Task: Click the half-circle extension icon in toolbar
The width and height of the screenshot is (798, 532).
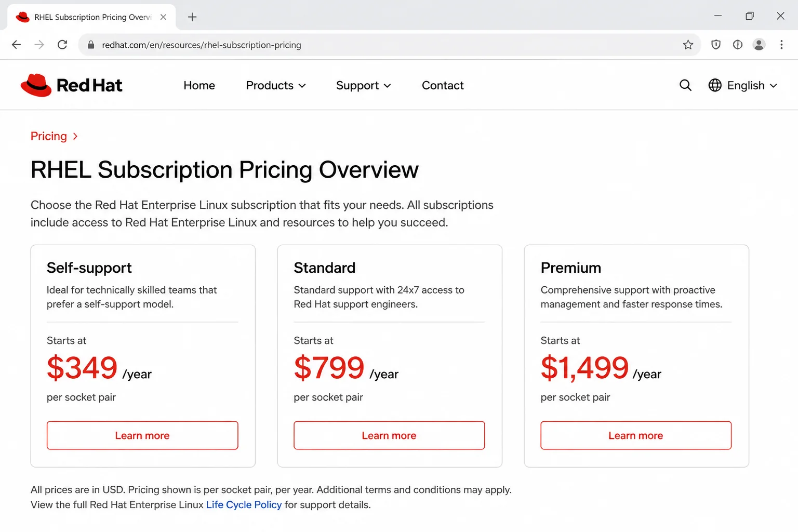Action: (x=738, y=45)
